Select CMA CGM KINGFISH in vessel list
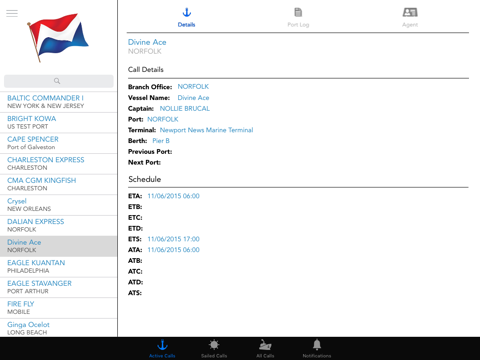 tap(58, 184)
